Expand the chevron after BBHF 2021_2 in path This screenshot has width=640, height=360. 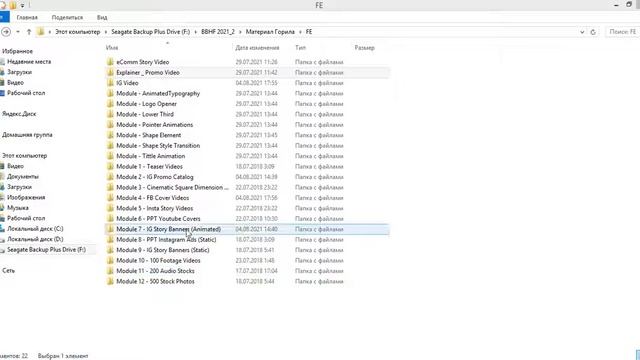point(240,32)
